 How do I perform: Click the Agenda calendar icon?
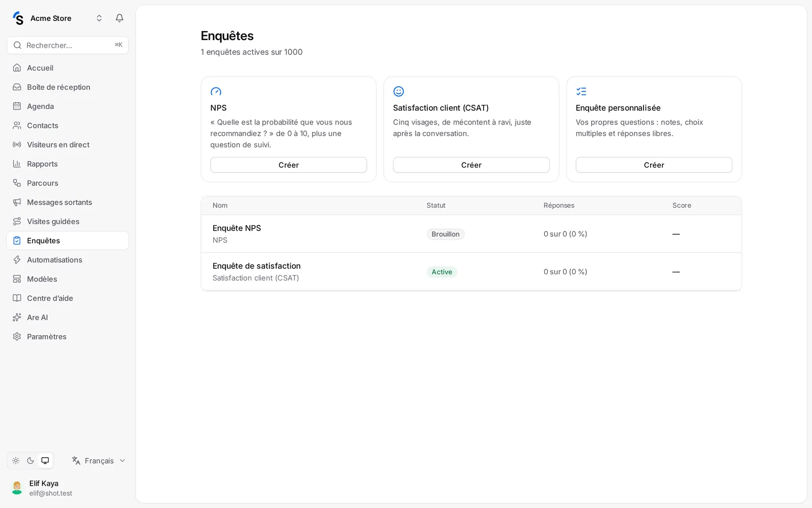click(17, 106)
